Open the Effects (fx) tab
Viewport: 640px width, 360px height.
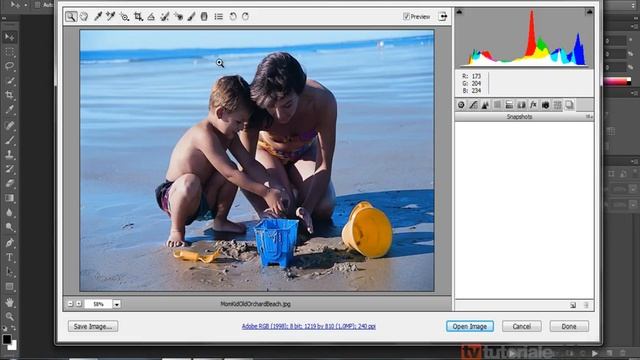tap(533, 105)
